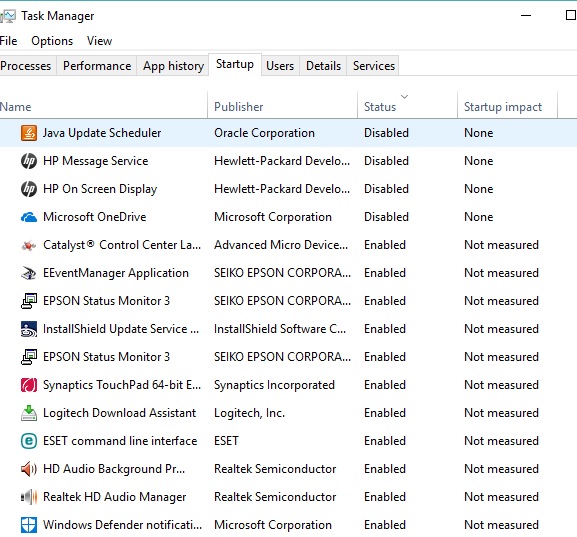
Task: Switch to the App history tab
Action: click(x=173, y=66)
